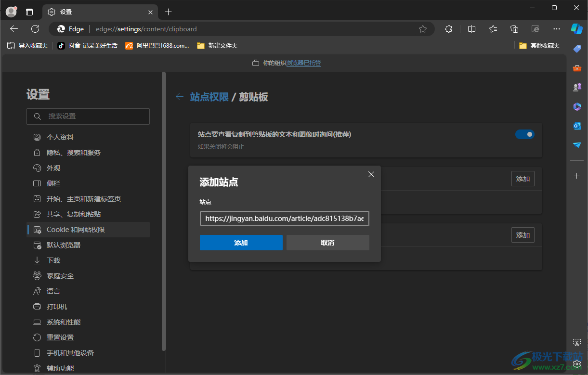Open the Favorites star list icon

pyautogui.click(x=493, y=29)
